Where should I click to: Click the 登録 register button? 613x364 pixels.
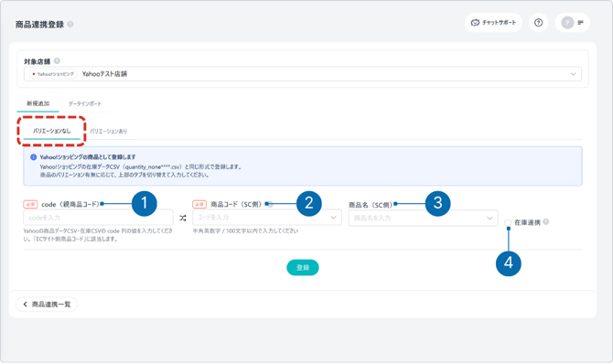(x=303, y=267)
